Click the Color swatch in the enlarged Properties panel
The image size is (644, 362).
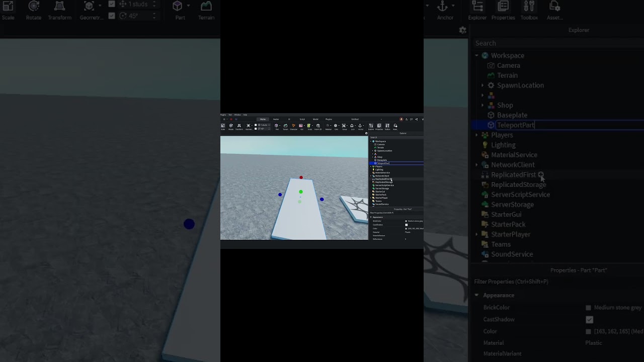(x=588, y=332)
